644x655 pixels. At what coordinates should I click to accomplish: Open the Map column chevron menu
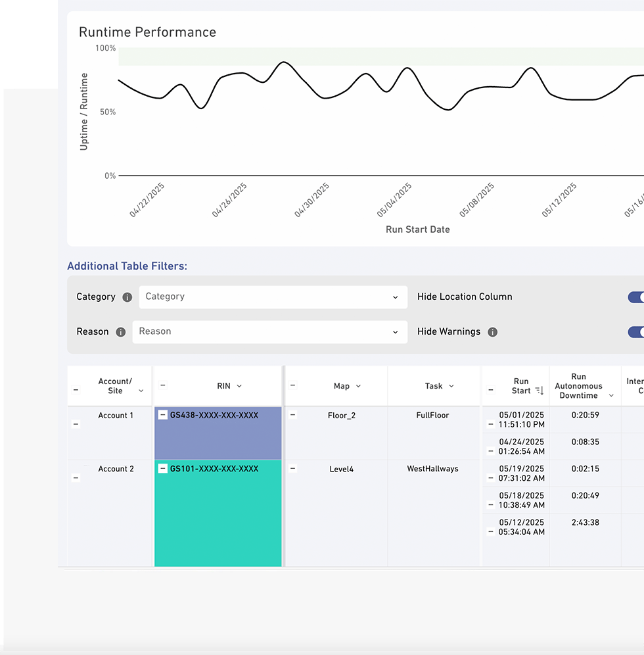(x=358, y=386)
